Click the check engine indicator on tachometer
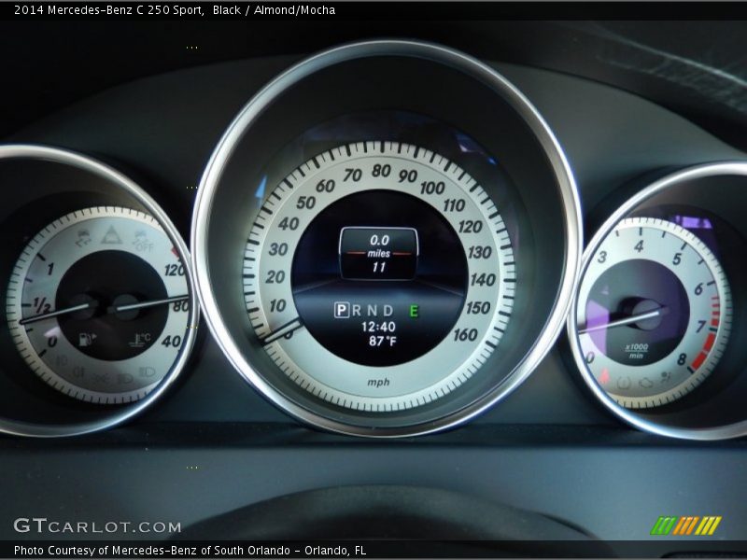Image resolution: width=747 pixels, height=560 pixels. (x=645, y=383)
